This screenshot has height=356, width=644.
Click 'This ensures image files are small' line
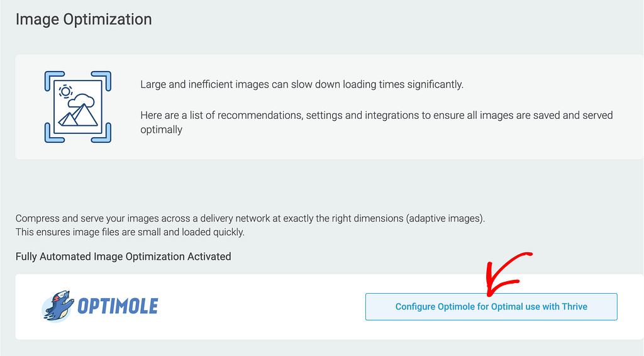click(130, 232)
